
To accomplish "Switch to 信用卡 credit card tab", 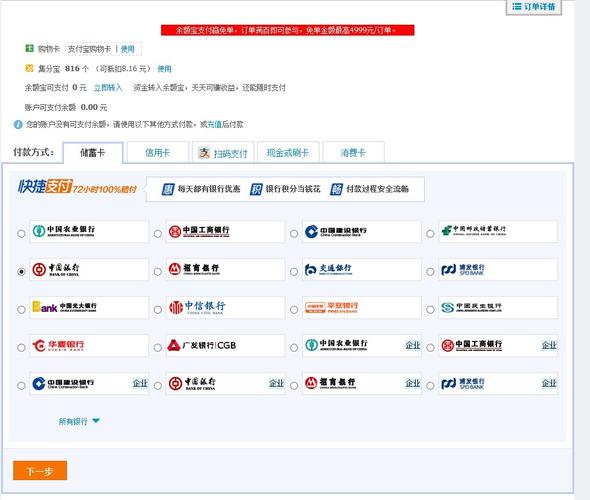I will (158, 152).
